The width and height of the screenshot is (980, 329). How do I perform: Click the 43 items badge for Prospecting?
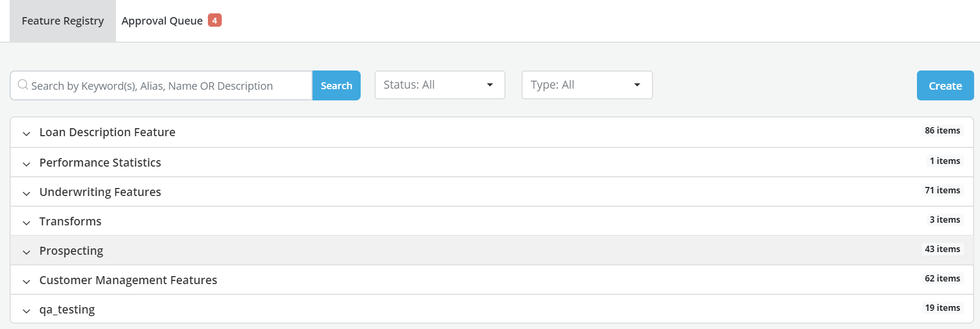pos(942,249)
